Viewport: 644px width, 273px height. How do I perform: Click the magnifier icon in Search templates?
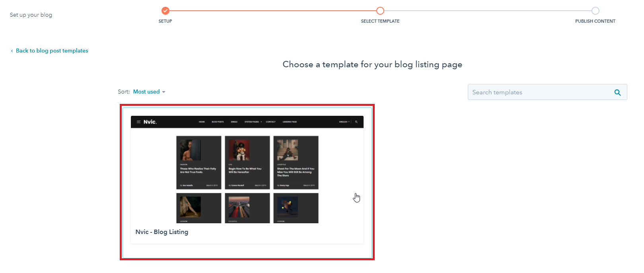pyautogui.click(x=617, y=92)
